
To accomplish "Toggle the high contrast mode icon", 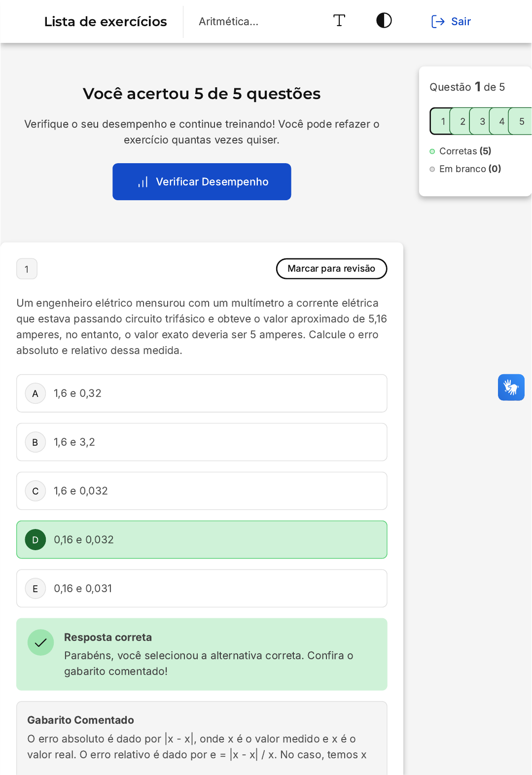I will coord(384,21).
